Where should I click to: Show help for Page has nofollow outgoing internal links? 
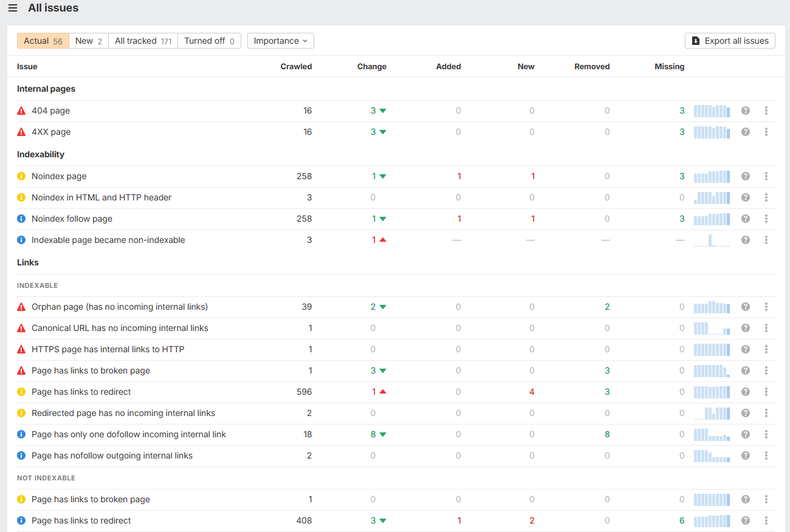tap(746, 455)
